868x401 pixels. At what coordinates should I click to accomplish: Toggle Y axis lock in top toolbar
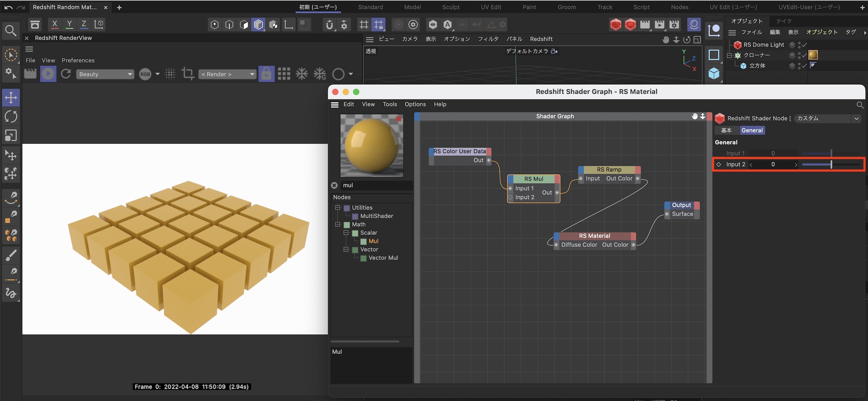tap(69, 24)
